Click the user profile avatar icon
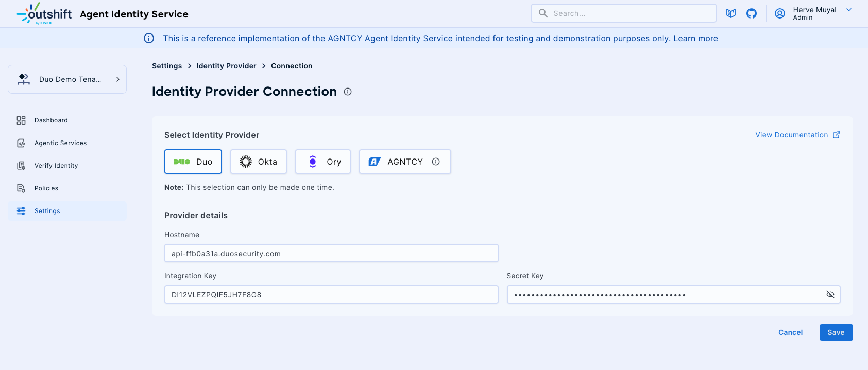This screenshot has width=868, height=370. pos(780,13)
